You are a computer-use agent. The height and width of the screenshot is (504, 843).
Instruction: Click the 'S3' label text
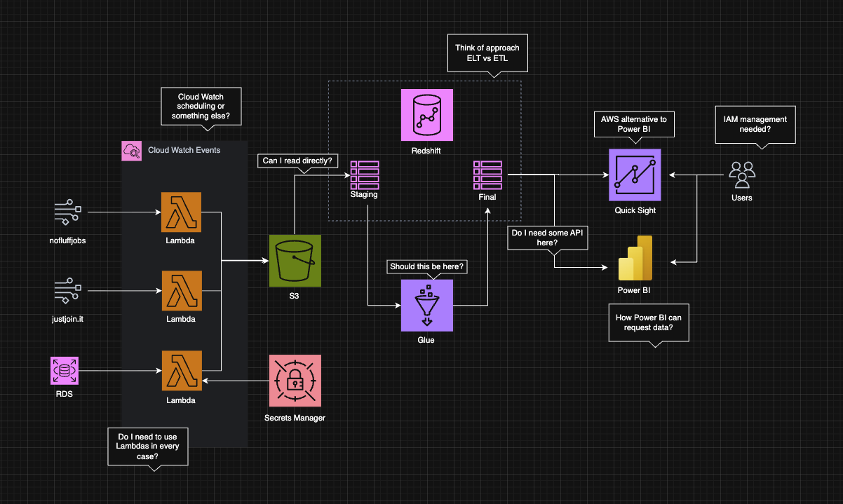coord(295,297)
